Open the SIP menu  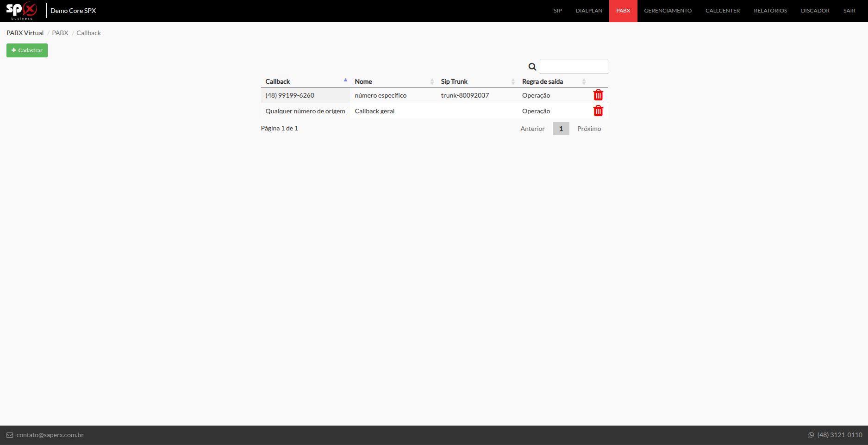click(557, 11)
